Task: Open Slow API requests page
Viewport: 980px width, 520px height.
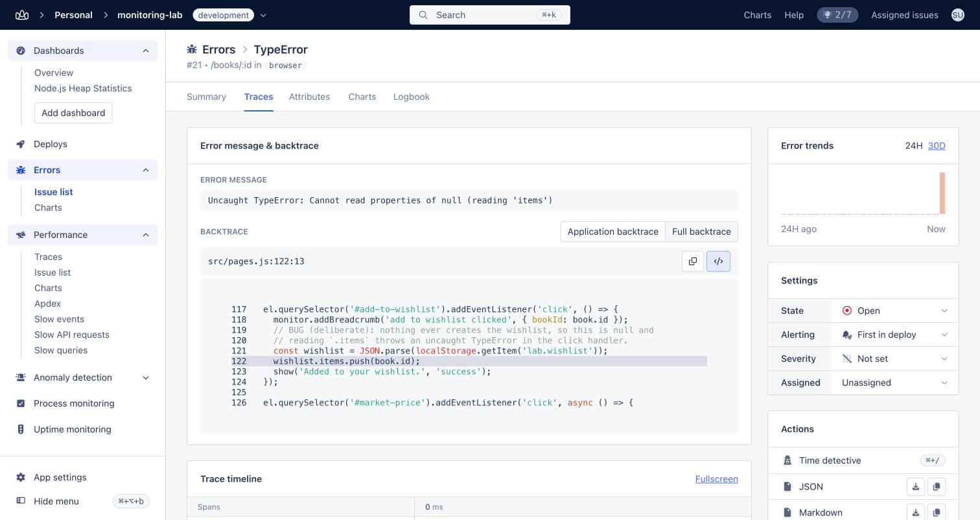Action: pos(72,335)
